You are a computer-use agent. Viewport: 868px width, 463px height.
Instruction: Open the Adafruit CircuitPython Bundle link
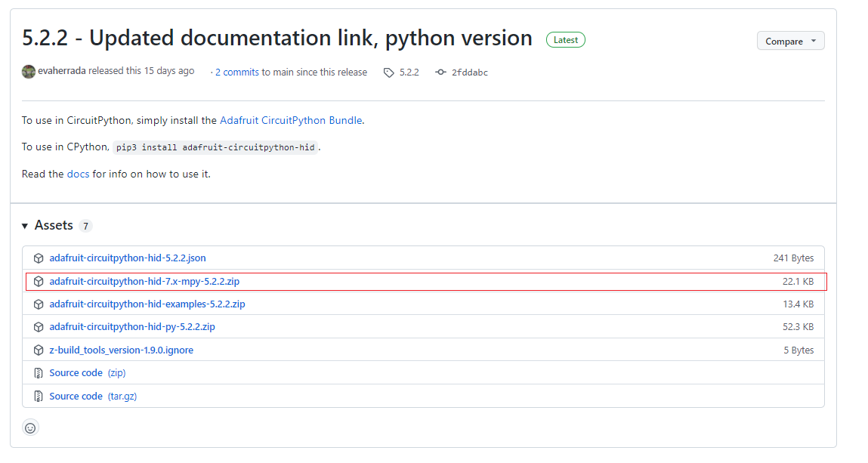[291, 120]
